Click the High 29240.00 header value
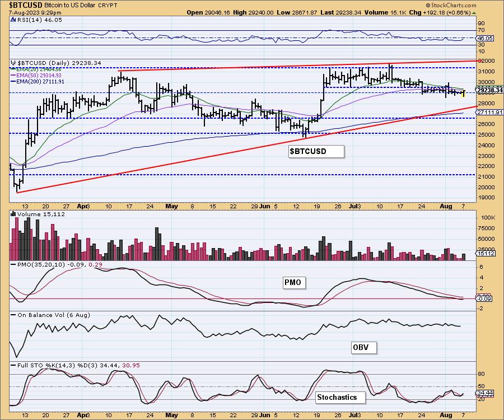The height and width of the screenshot is (420, 504). coord(253,13)
